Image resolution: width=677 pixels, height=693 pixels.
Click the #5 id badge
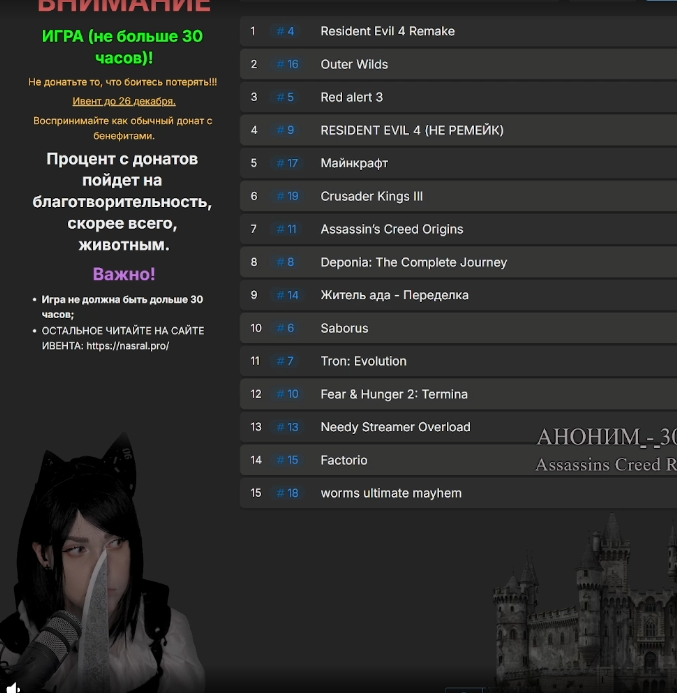point(285,97)
